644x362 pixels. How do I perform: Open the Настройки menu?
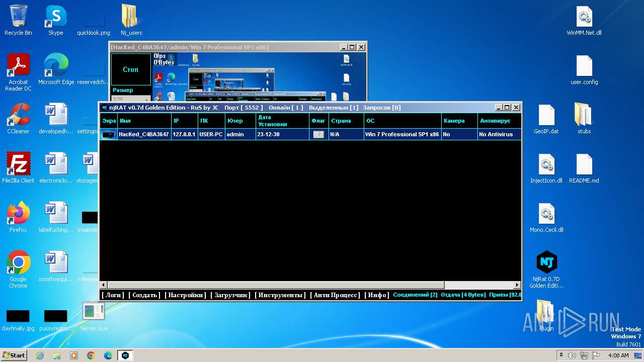[185, 295]
